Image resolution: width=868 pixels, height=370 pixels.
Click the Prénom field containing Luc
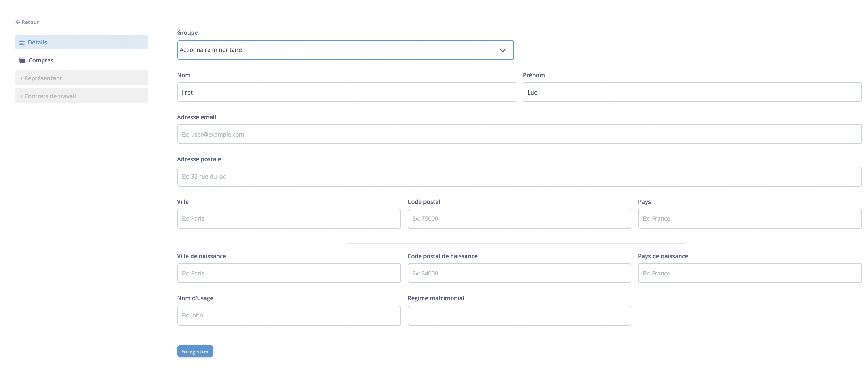click(691, 92)
